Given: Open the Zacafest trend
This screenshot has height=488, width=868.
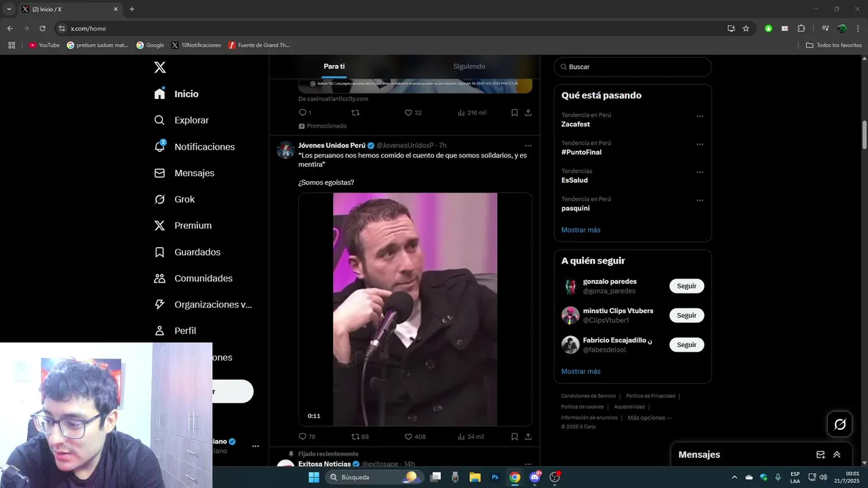Looking at the screenshot, I should click(576, 125).
